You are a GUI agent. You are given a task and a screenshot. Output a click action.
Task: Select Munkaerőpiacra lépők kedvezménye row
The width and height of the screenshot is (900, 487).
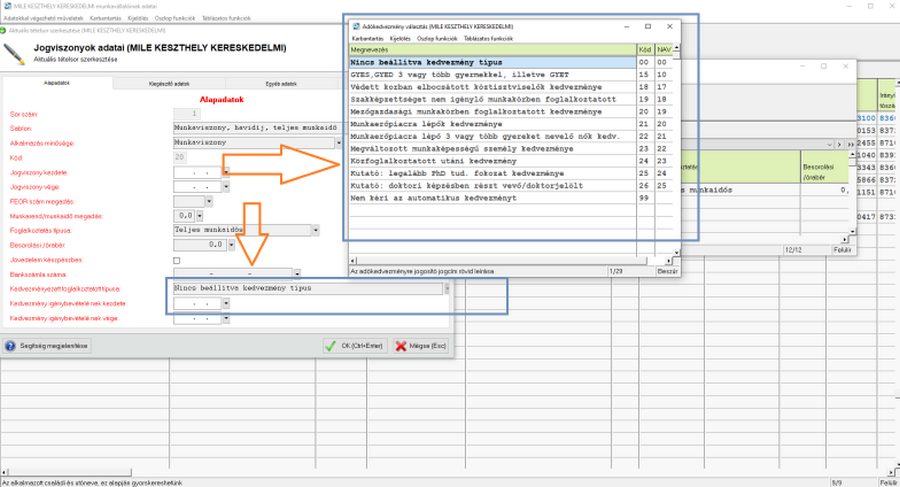(x=490, y=123)
